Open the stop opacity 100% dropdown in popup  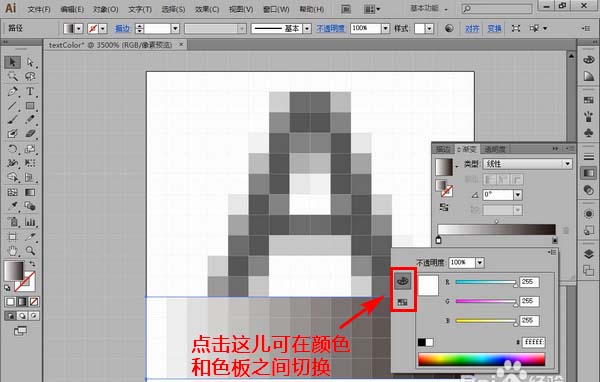pyautogui.click(x=480, y=263)
